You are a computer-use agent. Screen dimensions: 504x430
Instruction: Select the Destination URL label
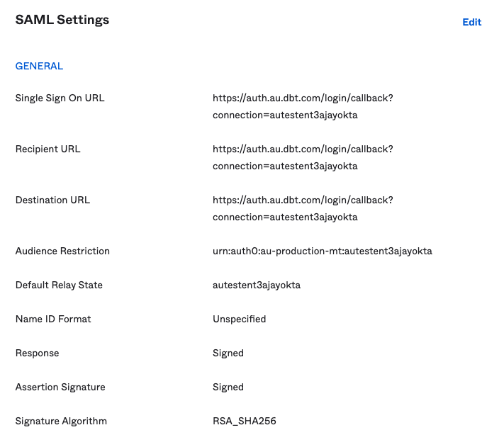[x=52, y=200]
